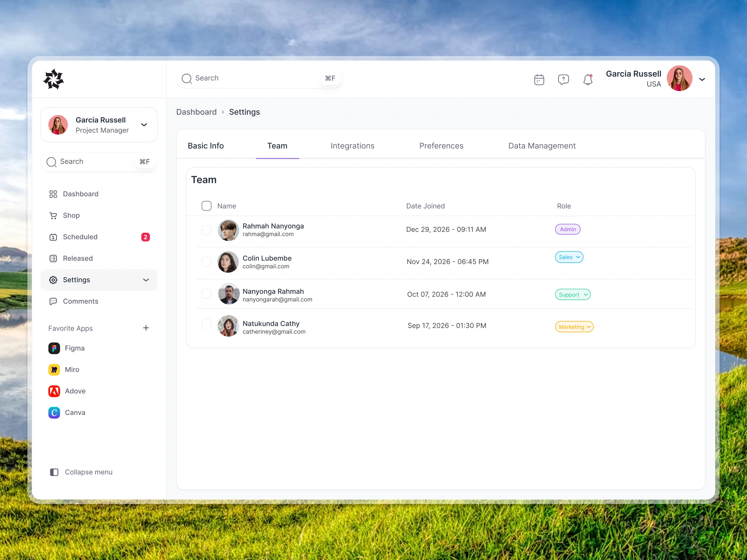Switch to the Basic Info tab
747x560 pixels.
pos(206,146)
